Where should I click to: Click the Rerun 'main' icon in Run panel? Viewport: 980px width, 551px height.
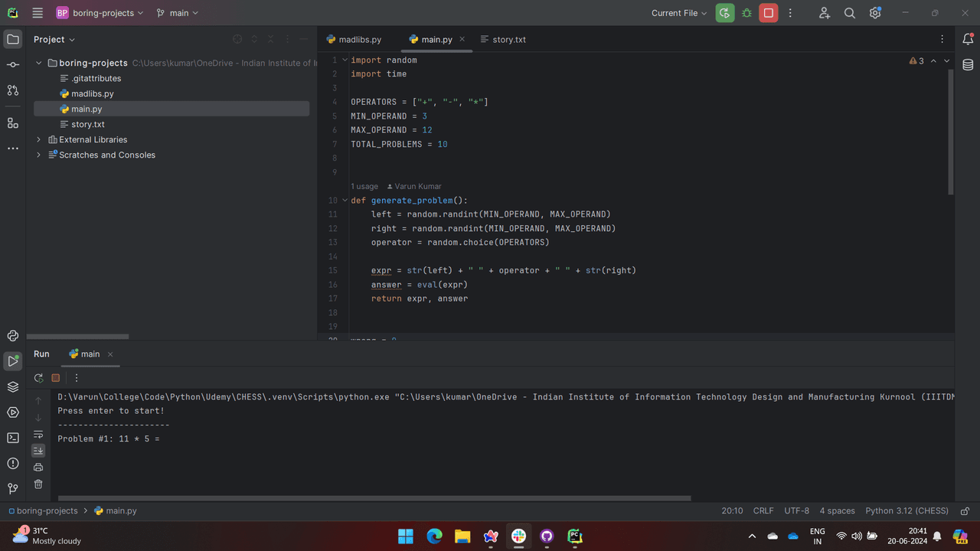click(x=38, y=378)
